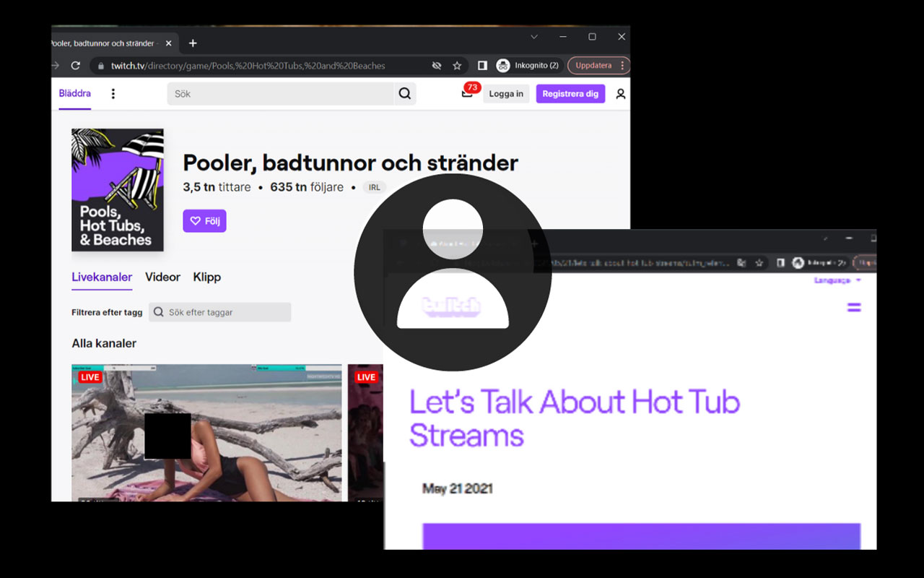Viewport: 924px width, 578px height.
Task: Click the LIVE badge on second stream thumbnail
Action: (x=367, y=377)
